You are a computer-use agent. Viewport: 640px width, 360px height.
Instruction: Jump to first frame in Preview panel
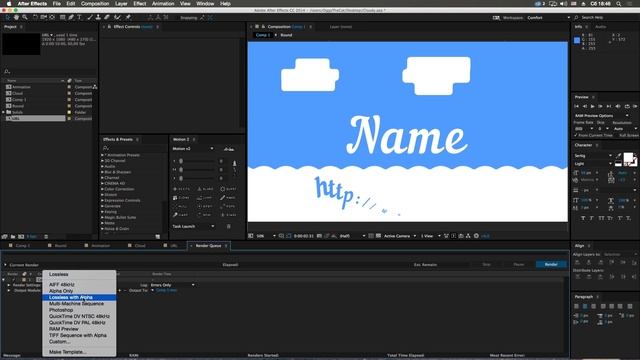[x=577, y=106]
